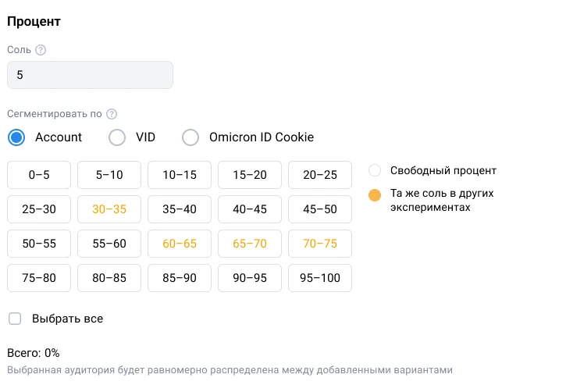The height and width of the screenshot is (392, 566).
Task: Select the 75–80 percent button
Action: coord(39,278)
